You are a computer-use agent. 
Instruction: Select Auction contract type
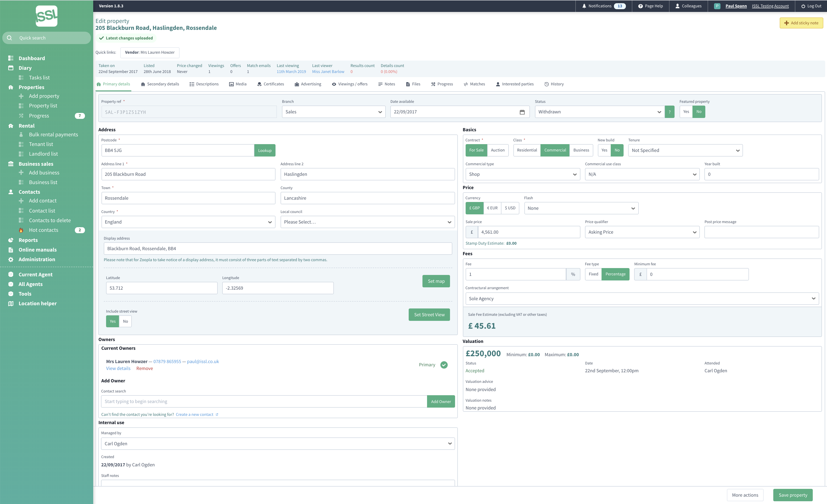(497, 150)
